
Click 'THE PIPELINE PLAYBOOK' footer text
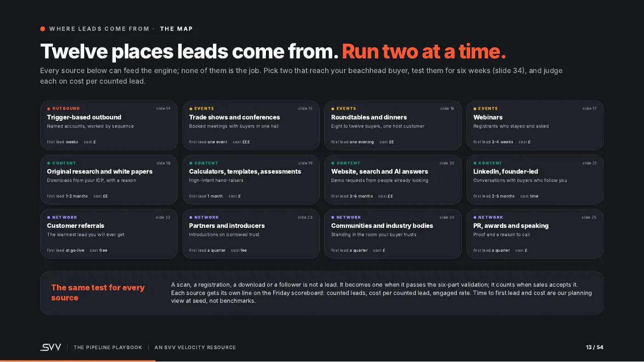click(108, 347)
